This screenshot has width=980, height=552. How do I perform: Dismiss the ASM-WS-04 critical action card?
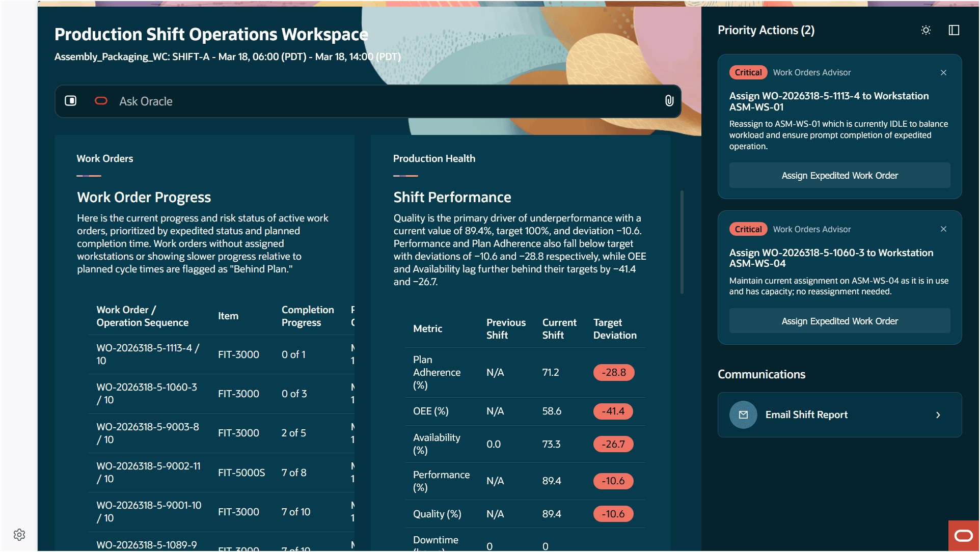[x=943, y=229]
